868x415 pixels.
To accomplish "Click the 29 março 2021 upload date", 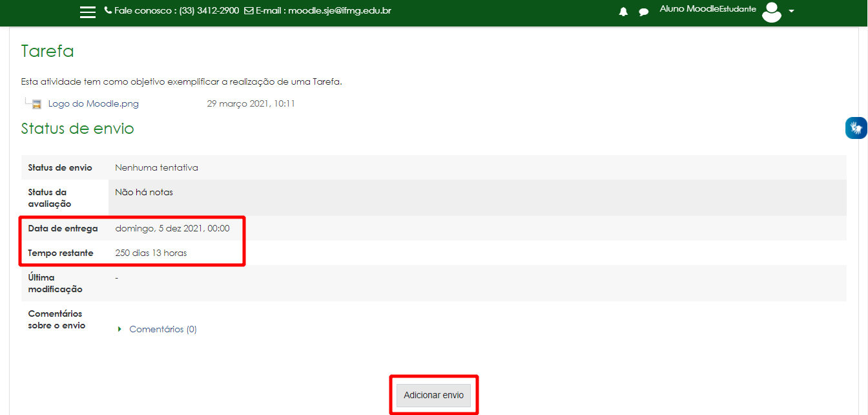I will (x=251, y=103).
